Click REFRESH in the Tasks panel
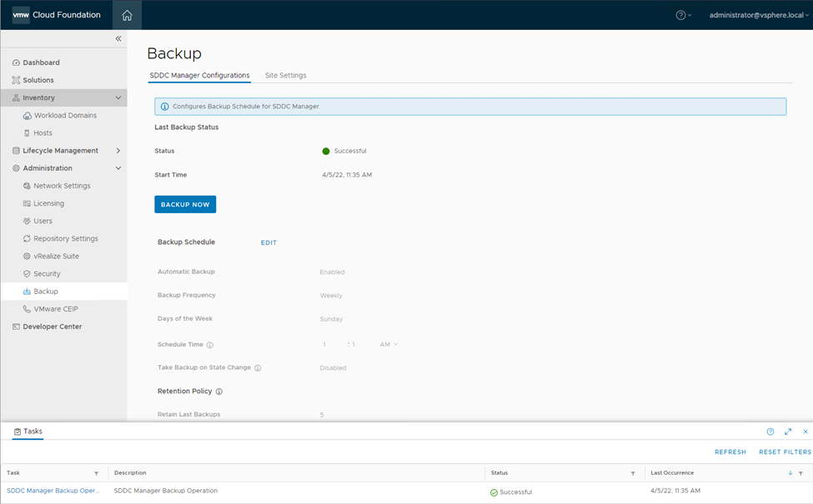The width and height of the screenshot is (813, 504). pos(730,452)
